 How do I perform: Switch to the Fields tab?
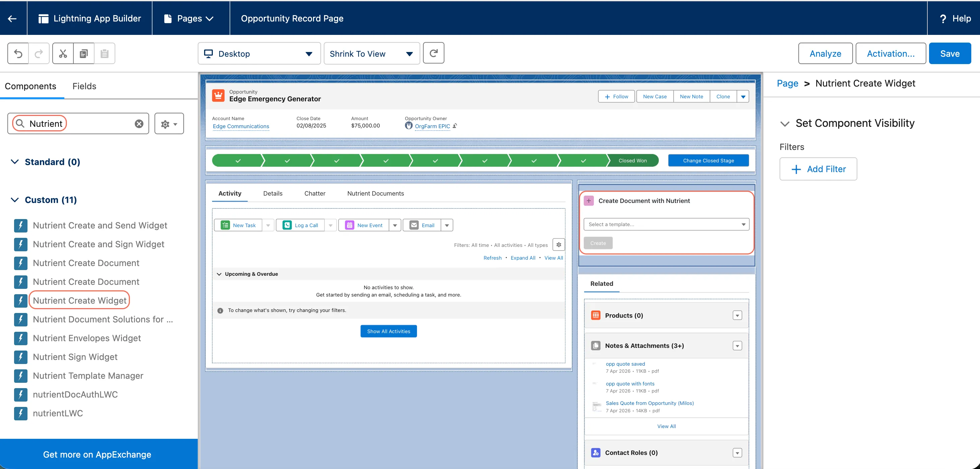coord(84,86)
